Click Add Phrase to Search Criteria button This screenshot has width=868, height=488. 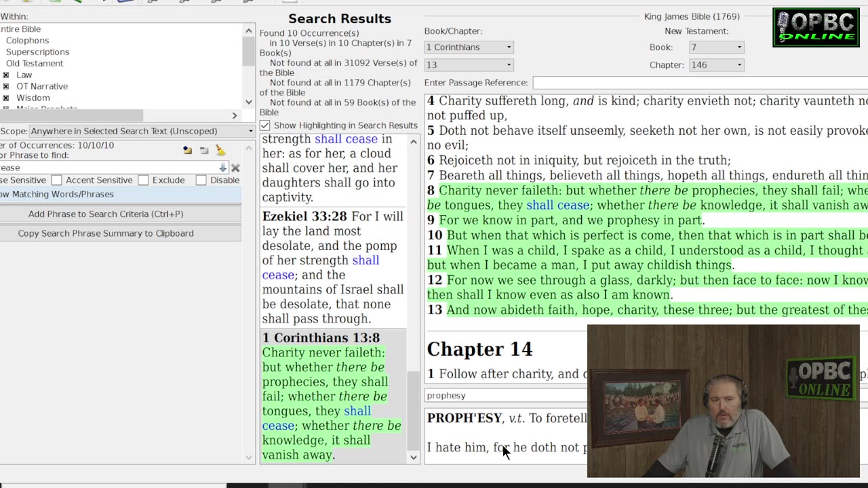[120, 214]
